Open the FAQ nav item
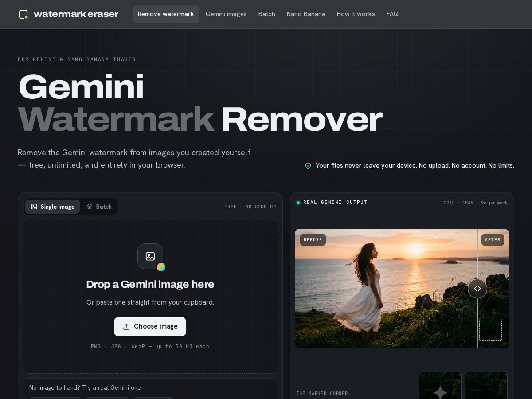Viewport: 532px width, 399px height. (x=392, y=14)
